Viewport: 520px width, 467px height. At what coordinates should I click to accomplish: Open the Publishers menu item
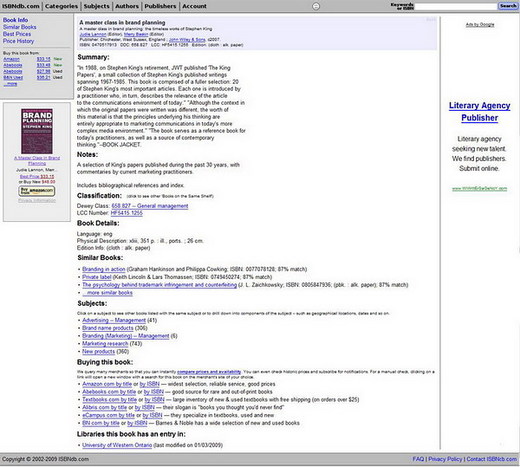(160, 6)
